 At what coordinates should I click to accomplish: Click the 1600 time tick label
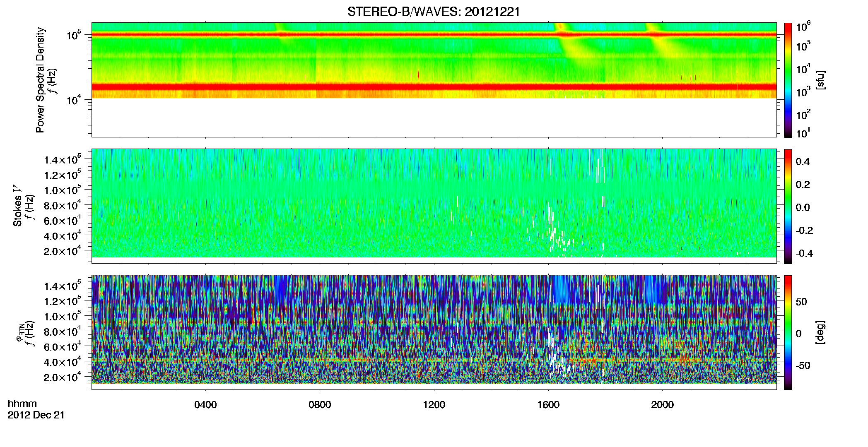(548, 405)
